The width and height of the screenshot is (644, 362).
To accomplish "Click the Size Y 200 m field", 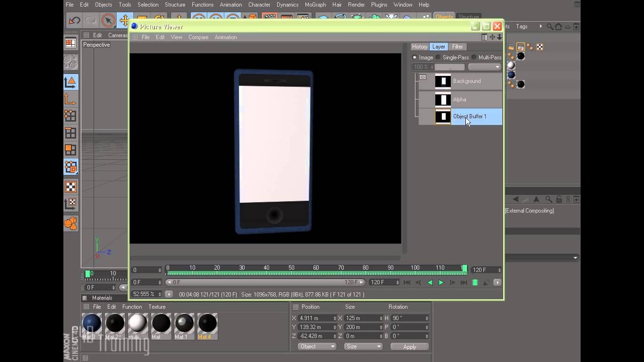I will [x=363, y=327].
